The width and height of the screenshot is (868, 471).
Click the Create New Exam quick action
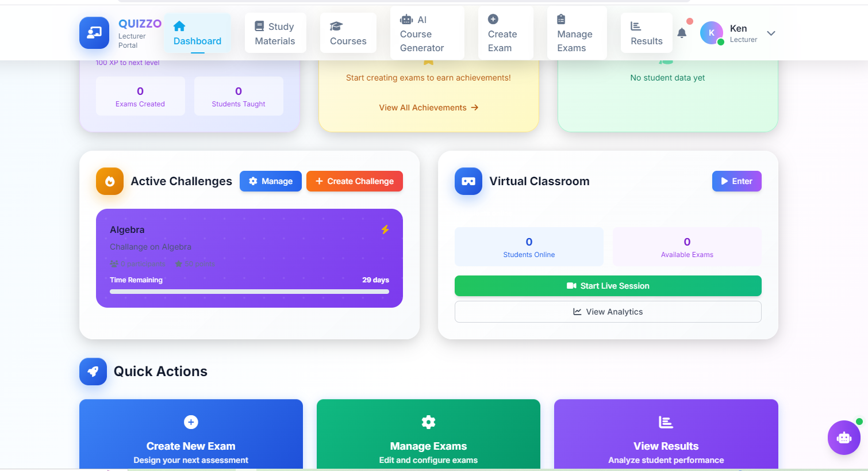click(x=191, y=435)
